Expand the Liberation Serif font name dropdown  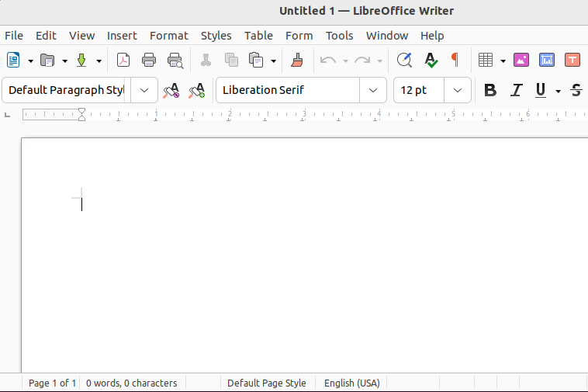(373, 90)
